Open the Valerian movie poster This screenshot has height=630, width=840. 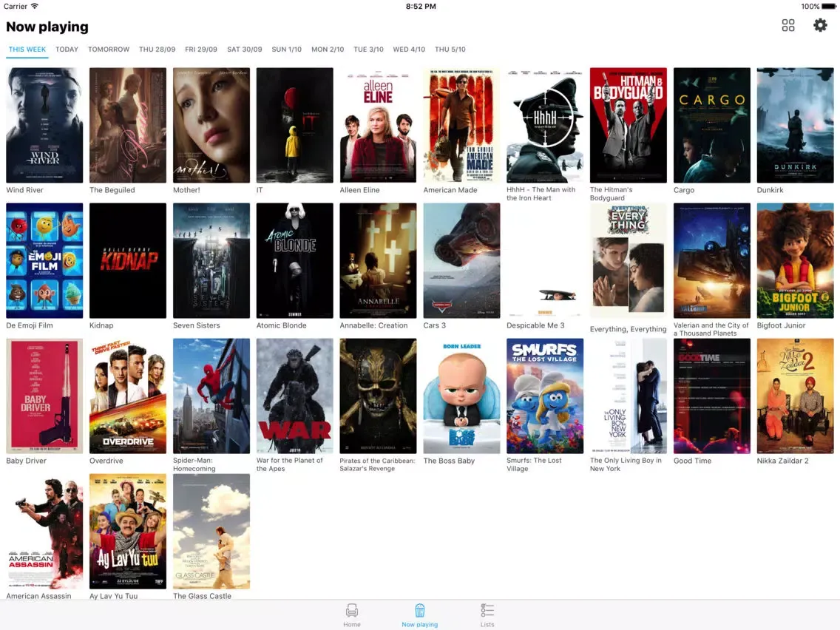(x=712, y=260)
